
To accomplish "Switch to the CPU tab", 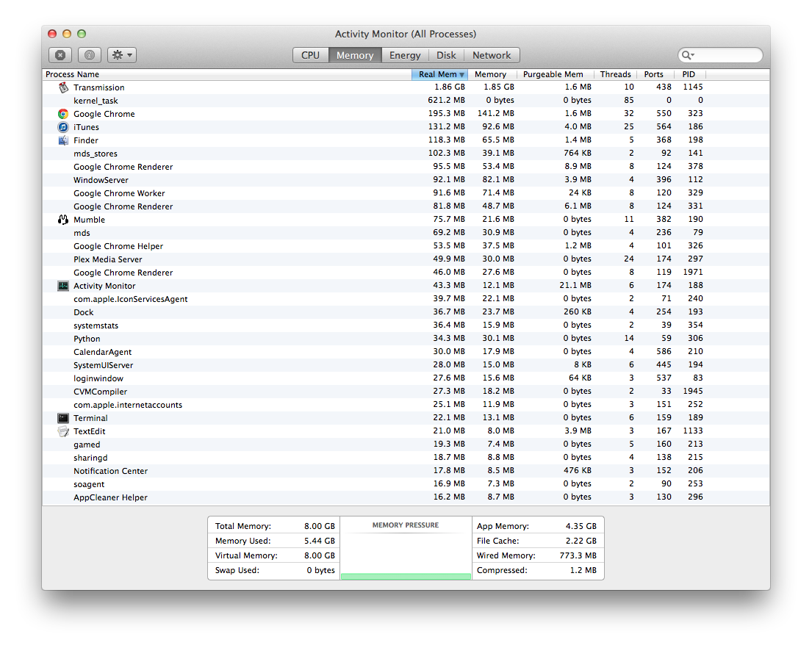I will (x=311, y=55).
